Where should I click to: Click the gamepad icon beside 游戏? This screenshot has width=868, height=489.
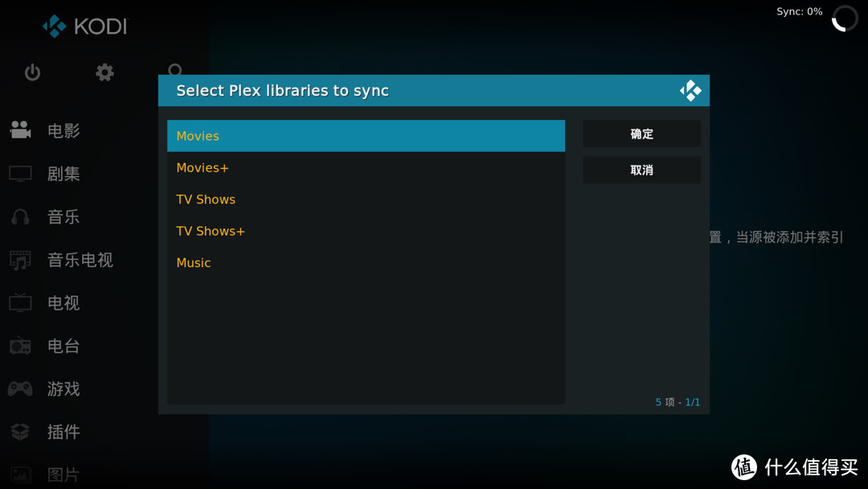(20, 389)
